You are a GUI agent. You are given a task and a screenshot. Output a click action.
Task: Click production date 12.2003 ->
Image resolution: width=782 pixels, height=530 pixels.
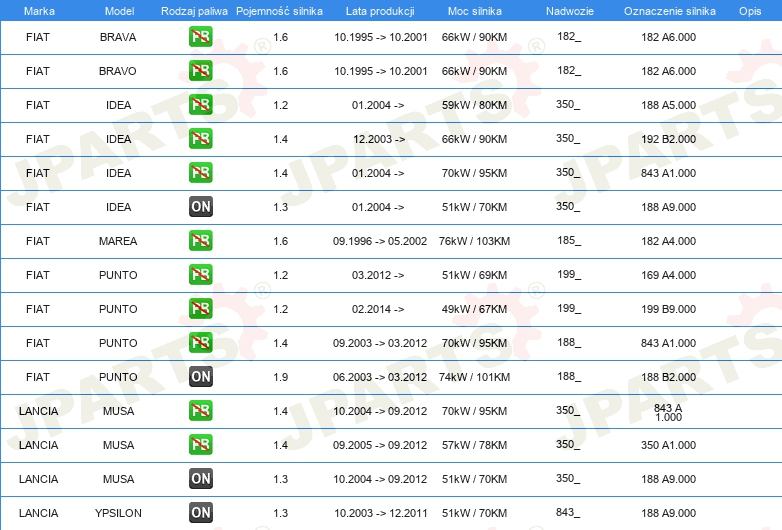pos(379,139)
